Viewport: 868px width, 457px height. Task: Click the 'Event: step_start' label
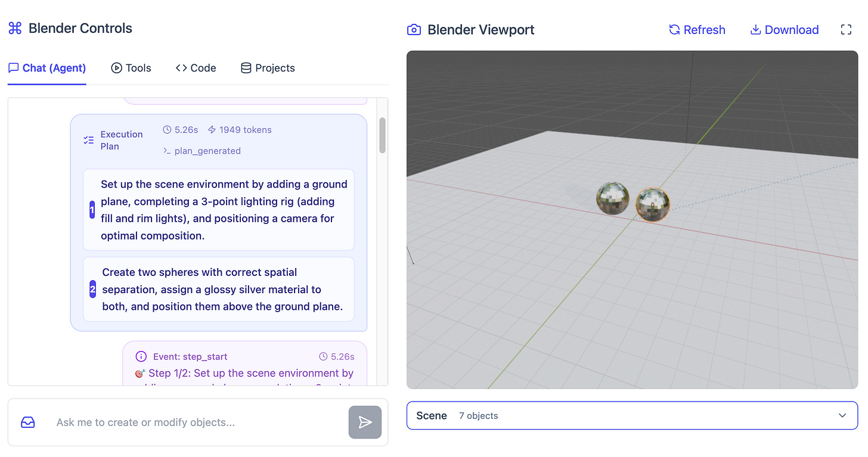click(x=190, y=356)
